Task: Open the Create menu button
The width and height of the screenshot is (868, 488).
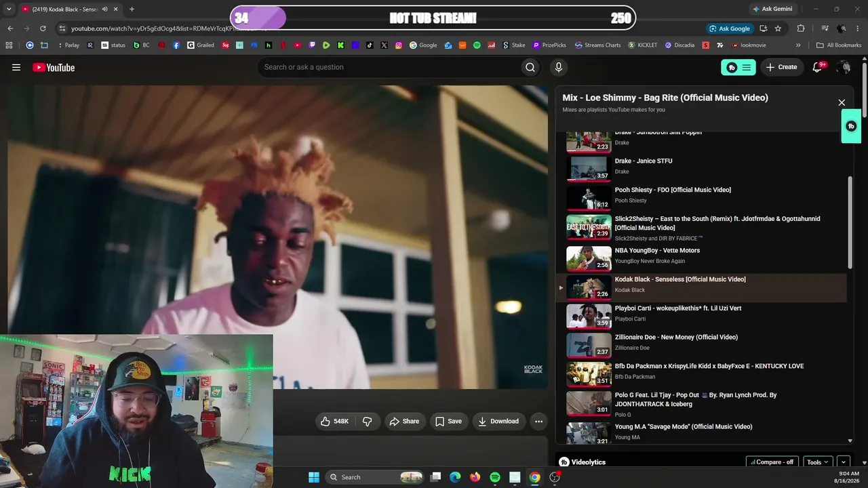Action: [x=782, y=67]
